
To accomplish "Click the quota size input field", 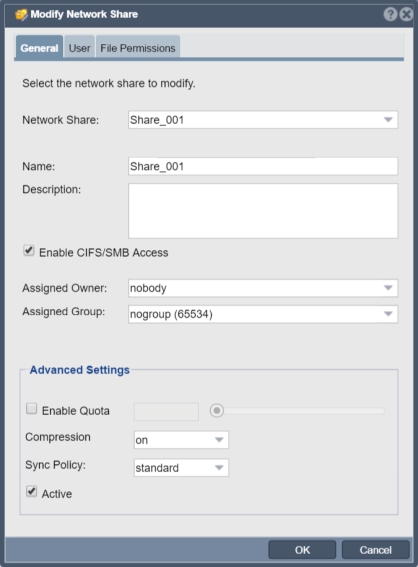I will coord(166,412).
